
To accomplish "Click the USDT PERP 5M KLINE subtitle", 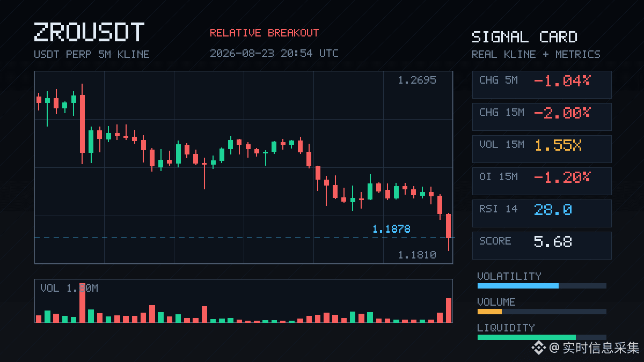I will click(92, 54).
